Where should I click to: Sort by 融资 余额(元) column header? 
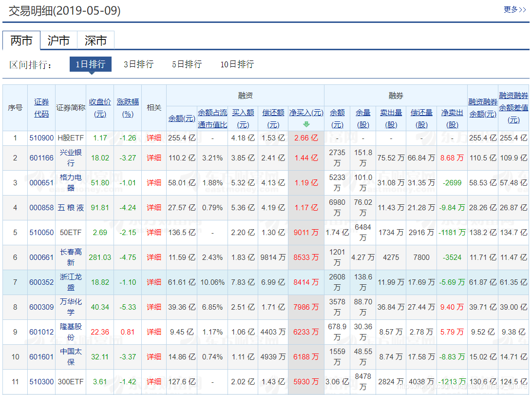[182, 118]
